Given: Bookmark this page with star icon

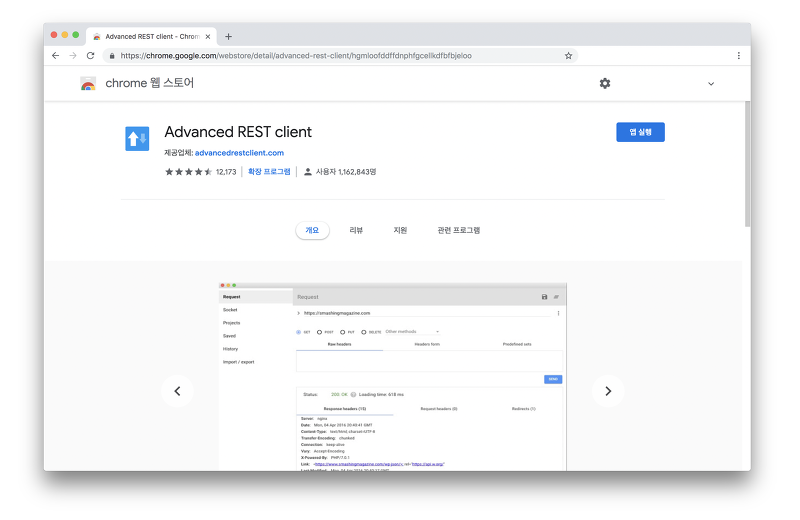Looking at the screenshot, I should 568,56.
